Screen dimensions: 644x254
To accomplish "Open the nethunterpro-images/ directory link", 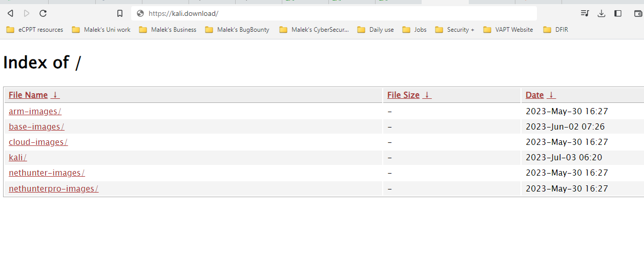I will [x=53, y=189].
